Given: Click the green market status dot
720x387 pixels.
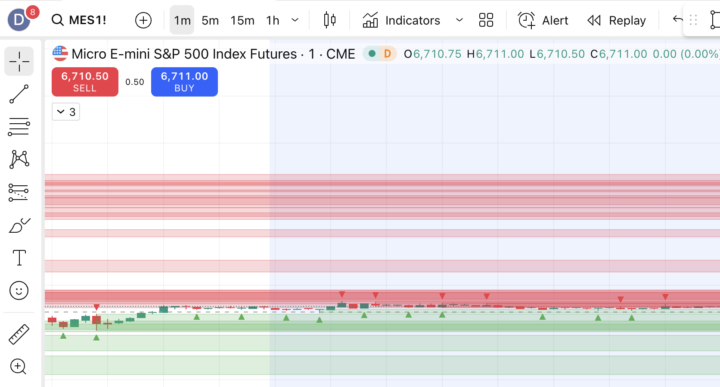Looking at the screenshot, I should pos(372,54).
